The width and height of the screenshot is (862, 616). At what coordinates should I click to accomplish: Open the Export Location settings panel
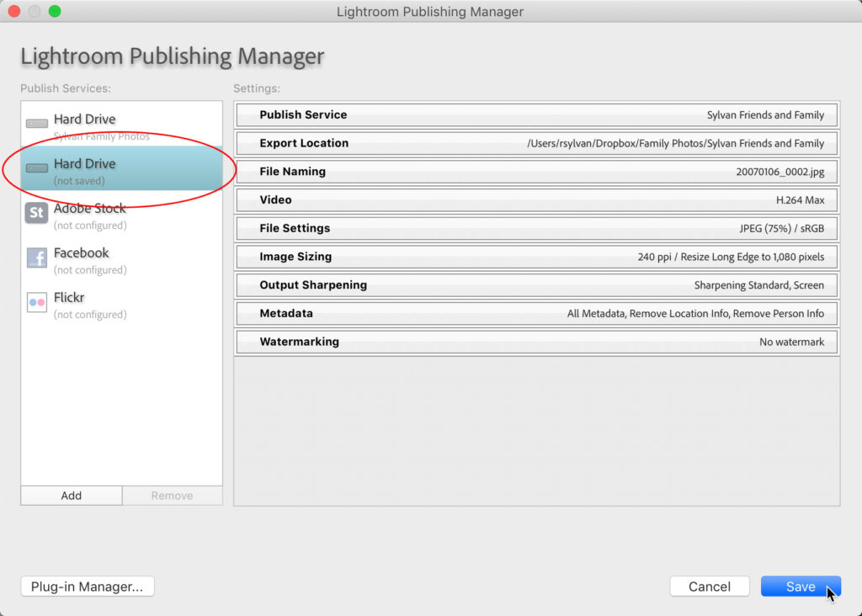[535, 143]
